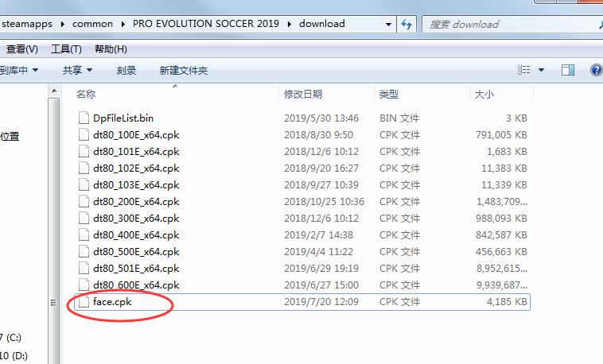Click the file icon beside face.cpk
The height and width of the screenshot is (364, 603).
(84, 301)
